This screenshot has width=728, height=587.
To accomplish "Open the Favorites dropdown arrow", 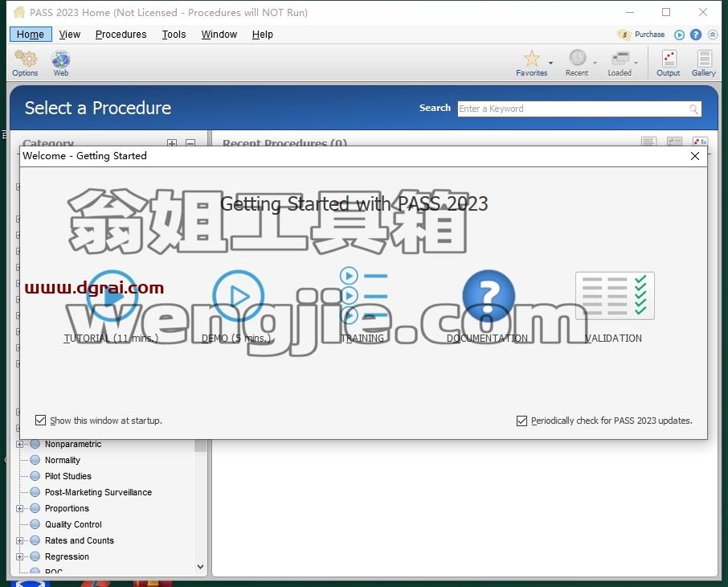I will 550,62.
